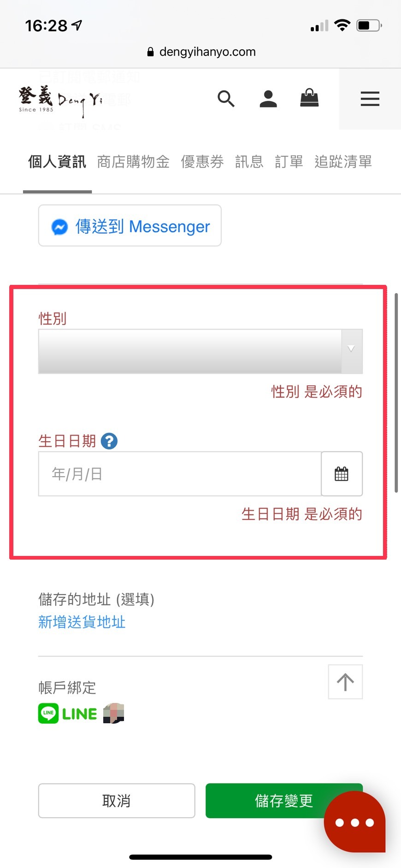Open the search magnifier icon
Viewport: 401px width, 868px height.
226,99
